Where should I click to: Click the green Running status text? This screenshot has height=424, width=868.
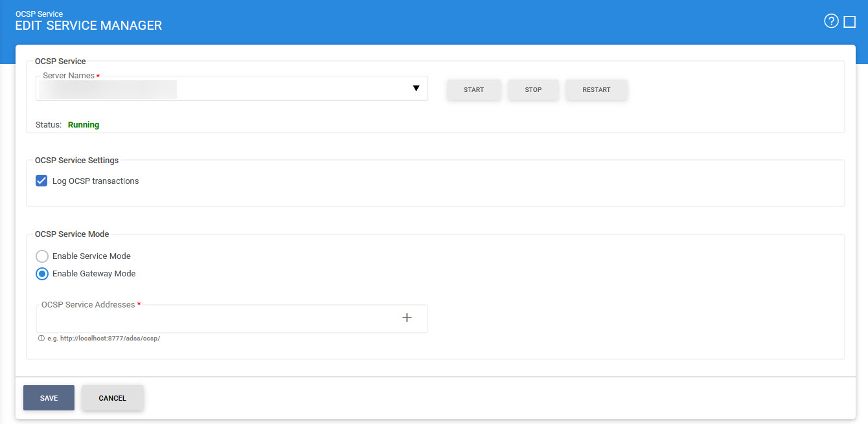coord(84,125)
